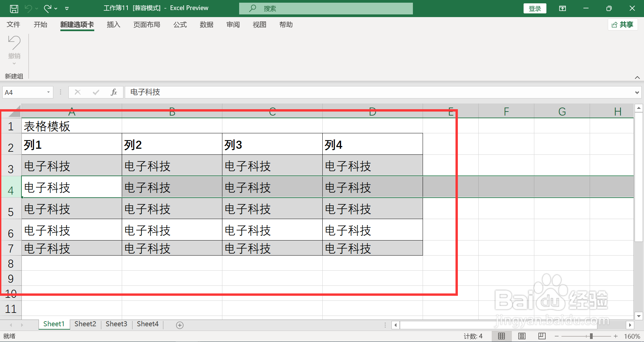
Task: Open Ribbon Display Options icon
Action: 562,8
